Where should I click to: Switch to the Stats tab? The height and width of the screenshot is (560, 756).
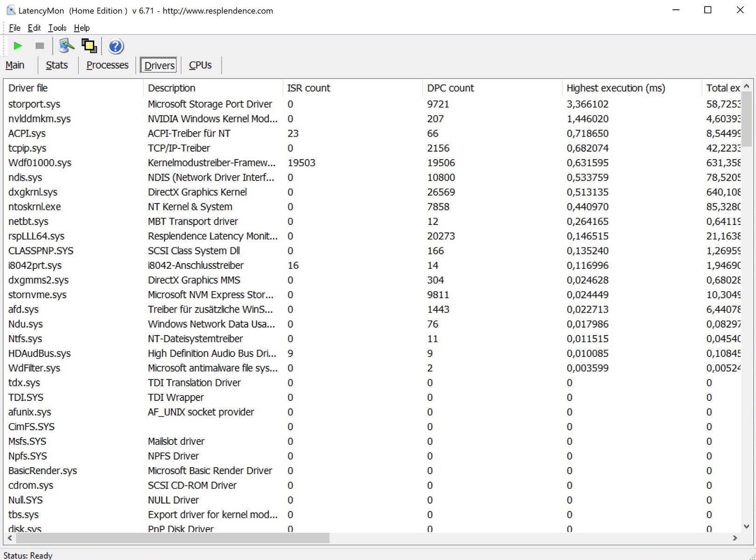tap(57, 65)
